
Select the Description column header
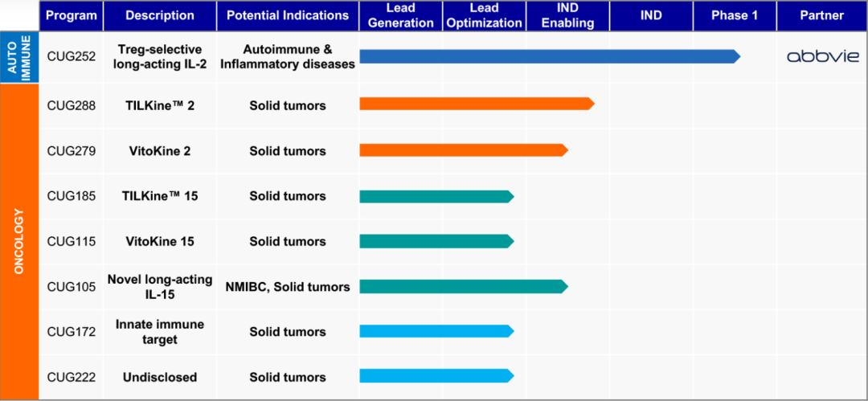coord(160,15)
